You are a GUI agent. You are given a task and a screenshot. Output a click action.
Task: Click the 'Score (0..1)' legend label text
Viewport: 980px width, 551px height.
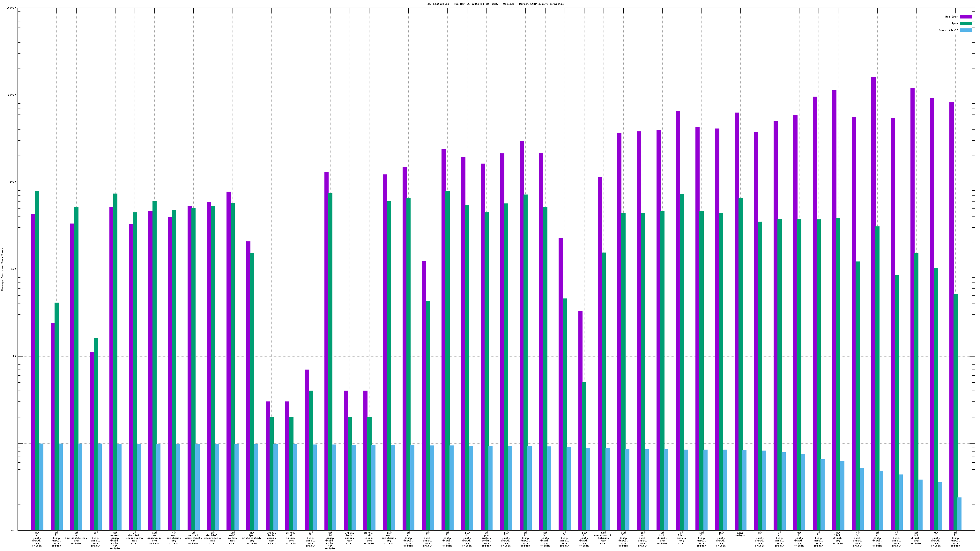click(x=948, y=30)
